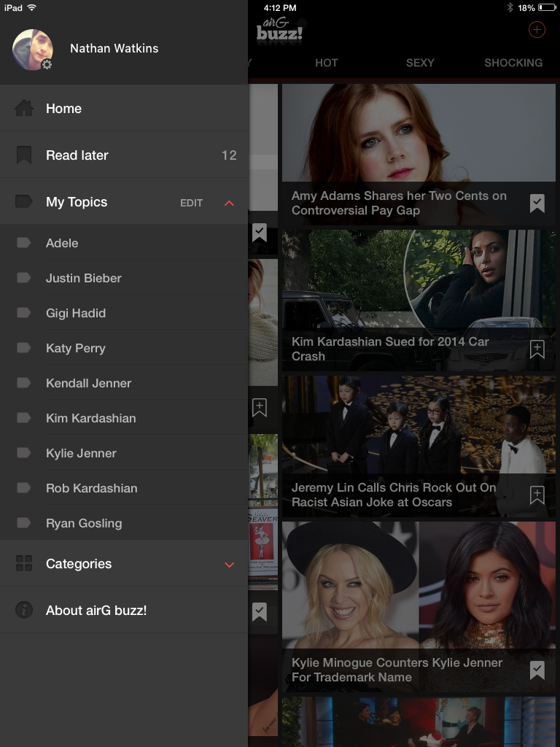Tap the tag icon beside Gigi Hadid
Viewport: 560px width, 747px height.
coord(24,313)
